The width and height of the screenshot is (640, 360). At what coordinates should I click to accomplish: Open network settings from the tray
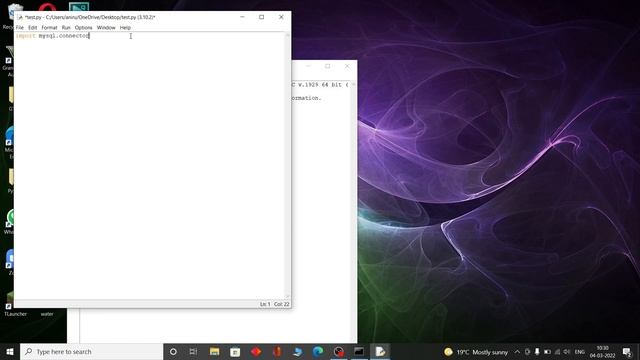point(557,351)
